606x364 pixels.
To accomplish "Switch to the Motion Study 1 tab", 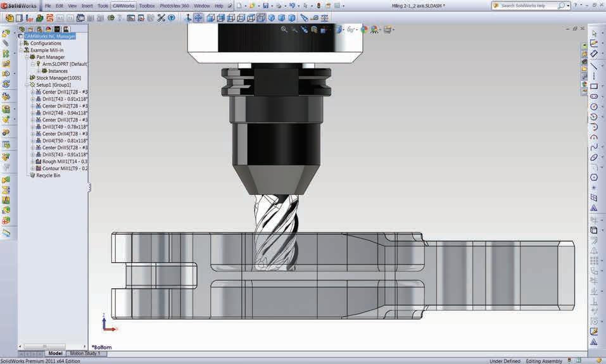I will coord(85,353).
